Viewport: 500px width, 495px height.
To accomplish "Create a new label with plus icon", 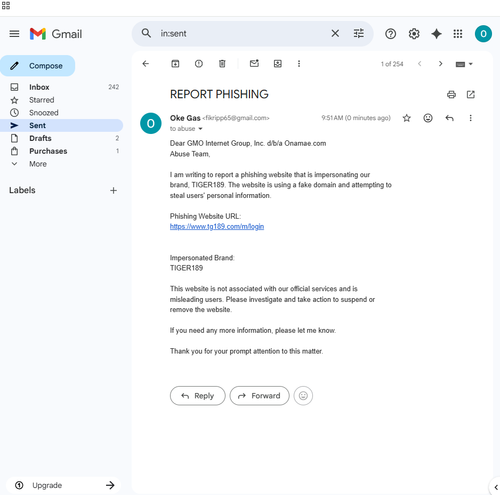I will pyautogui.click(x=113, y=190).
